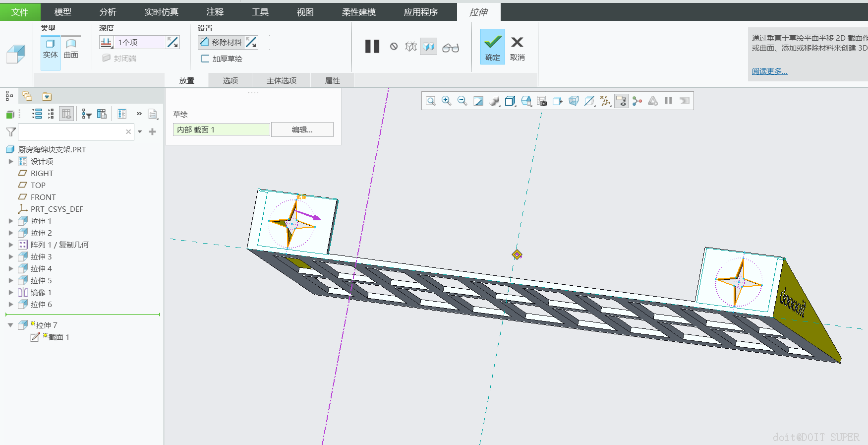
Task: Click the model tree search field
Action: pyautogui.click(x=72, y=132)
